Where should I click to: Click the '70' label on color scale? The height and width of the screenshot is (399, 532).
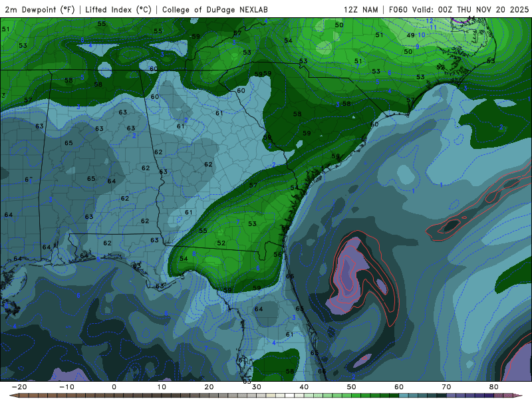coord(446,387)
